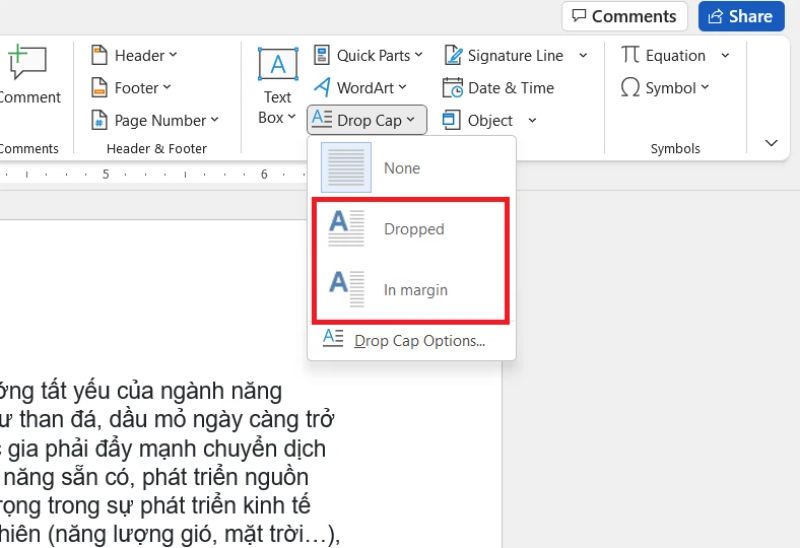Insert a new Comment icon

pos(27,61)
